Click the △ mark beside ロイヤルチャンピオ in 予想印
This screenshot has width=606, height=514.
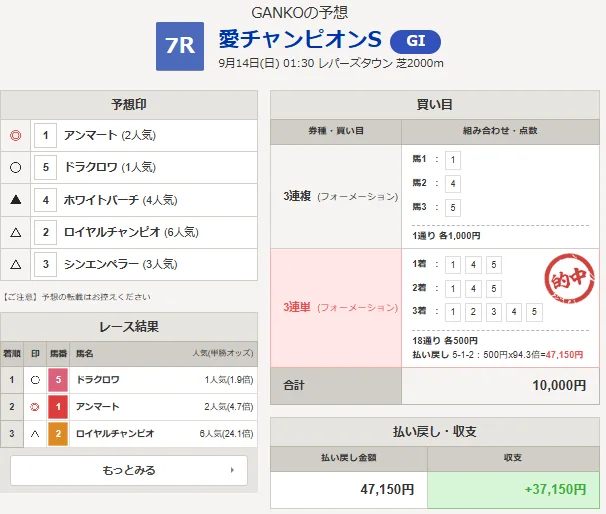click(x=15, y=232)
